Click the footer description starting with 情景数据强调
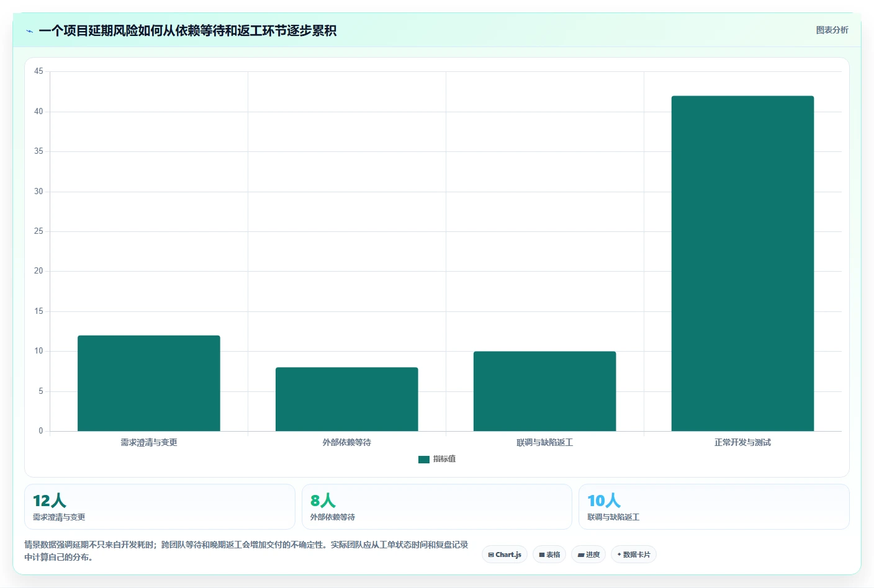 point(246,551)
